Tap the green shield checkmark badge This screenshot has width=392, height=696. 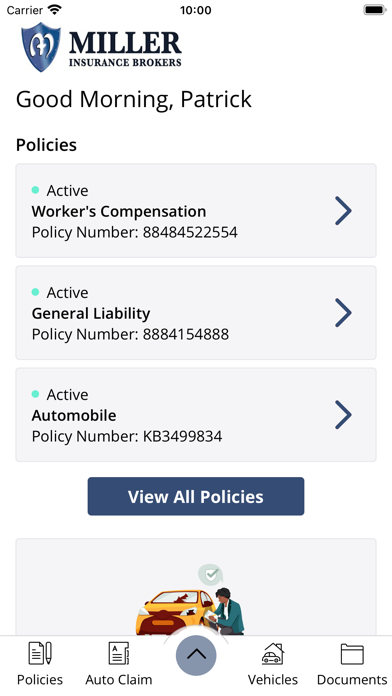(x=211, y=575)
